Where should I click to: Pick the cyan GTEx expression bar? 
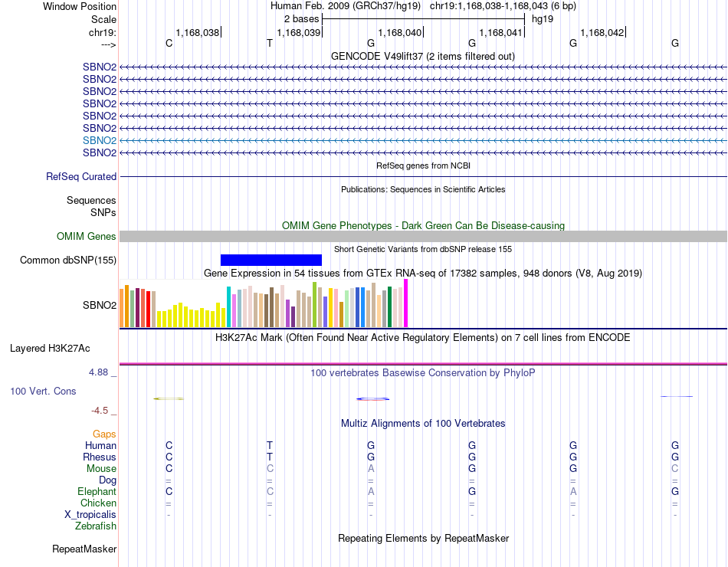point(228,307)
